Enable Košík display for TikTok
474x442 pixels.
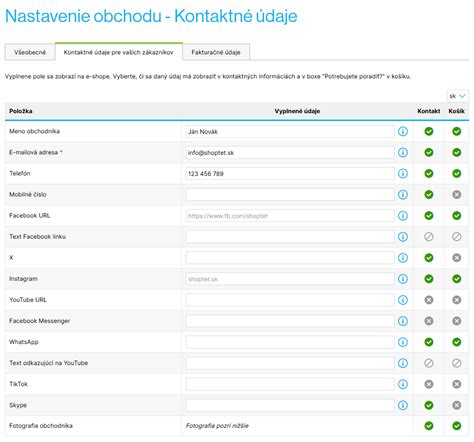[457, 384]
